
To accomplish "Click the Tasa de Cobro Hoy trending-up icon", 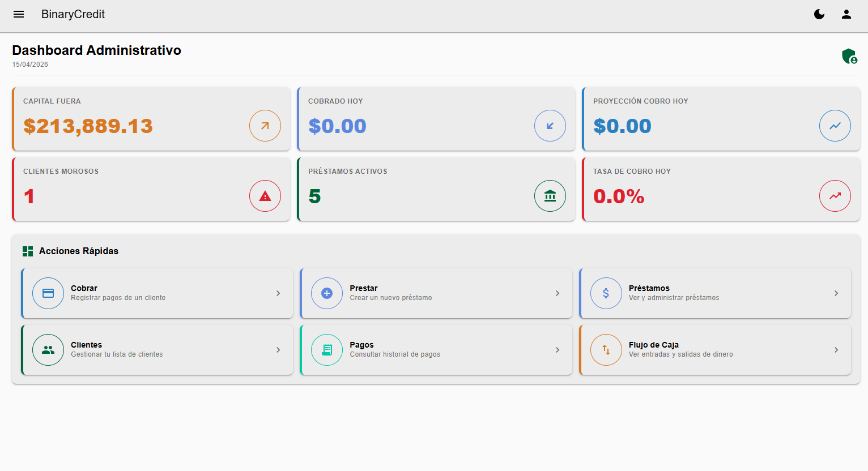I will 835,196.
